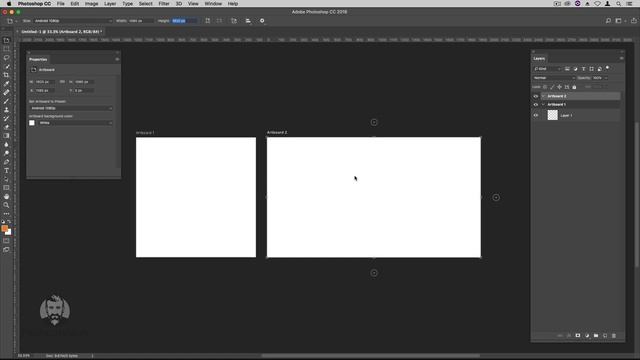Open artboard settings gear in options bar

262,20
